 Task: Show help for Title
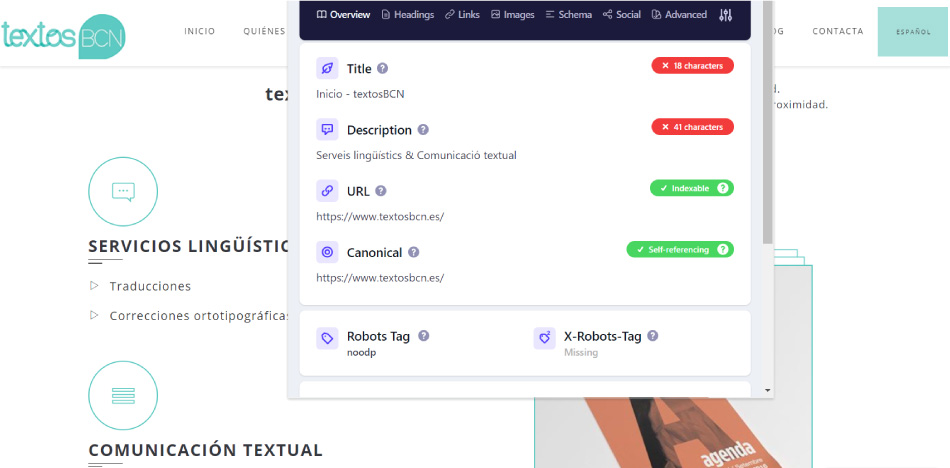tap(382, 69)
